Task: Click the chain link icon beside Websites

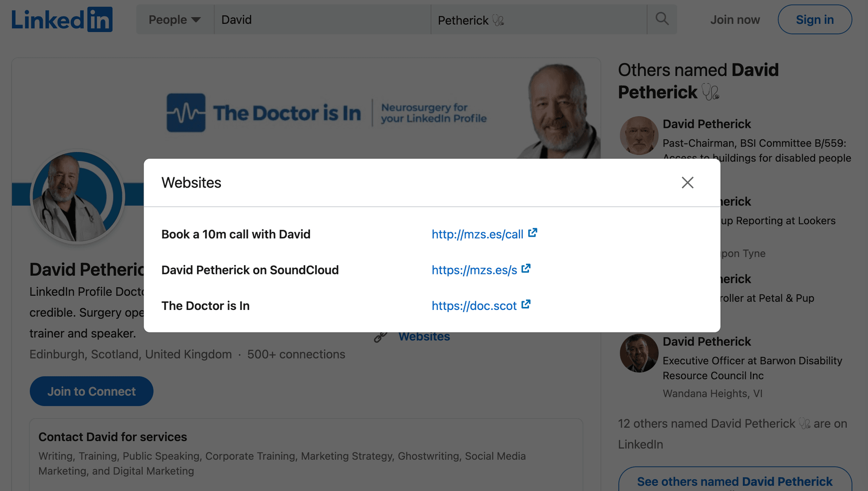Action: 381,337
